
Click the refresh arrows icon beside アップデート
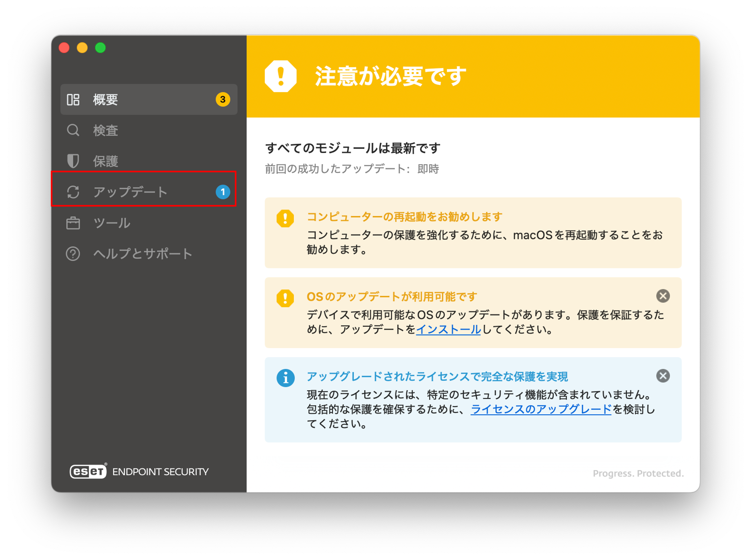[73, 192]
